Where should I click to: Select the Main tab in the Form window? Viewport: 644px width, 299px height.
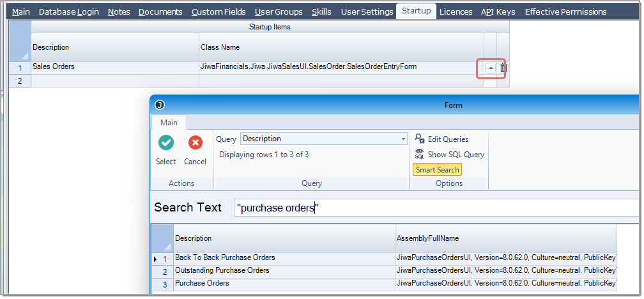169,123
